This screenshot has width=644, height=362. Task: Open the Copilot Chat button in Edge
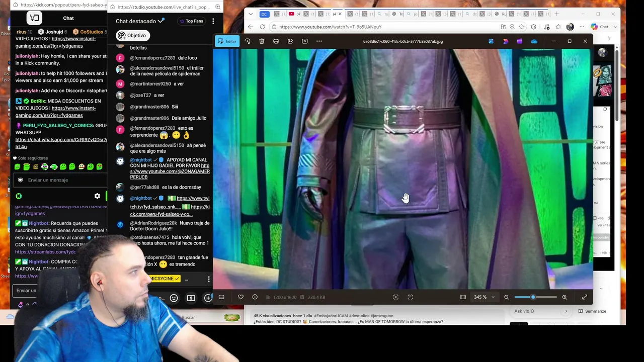point(600,27)
